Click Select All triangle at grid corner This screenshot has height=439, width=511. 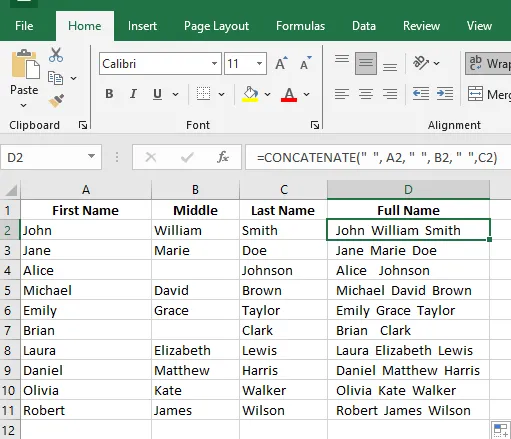coord(11,191)
